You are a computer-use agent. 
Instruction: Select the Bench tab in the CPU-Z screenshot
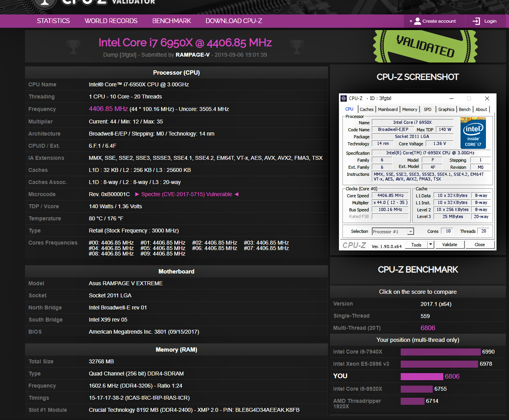465,109
